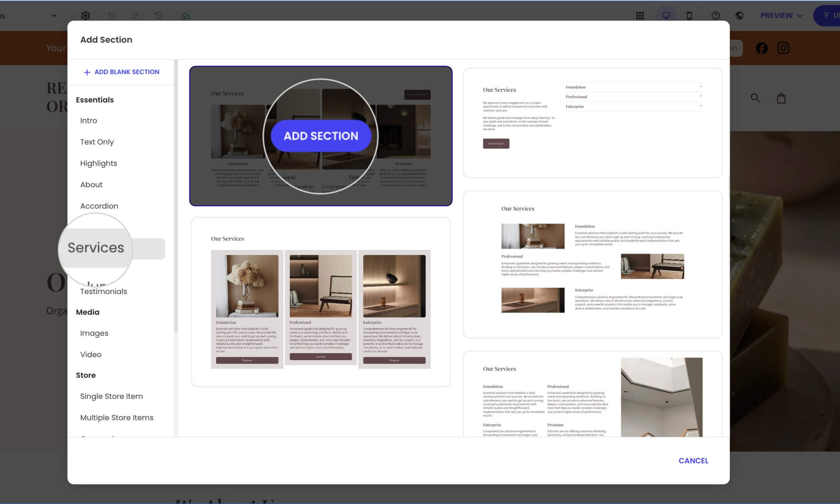
Task: Select the Single Store Item category
Action: pyautogui.click(x=111, y=396)
